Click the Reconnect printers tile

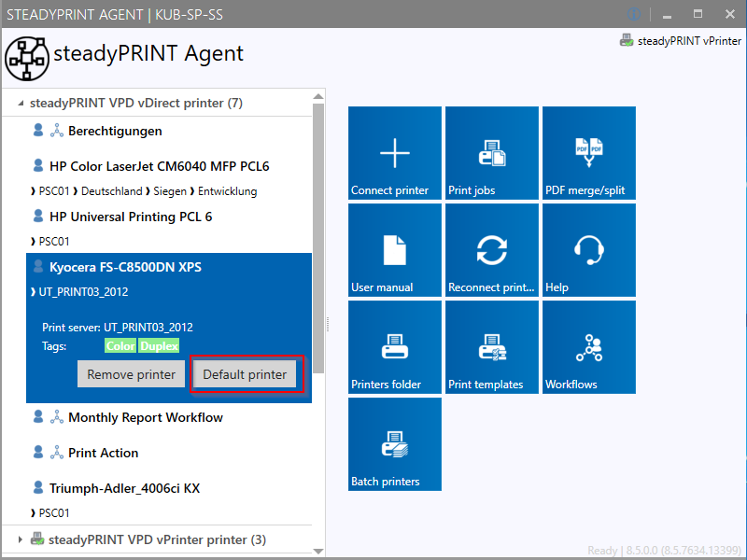coord(492,250)
